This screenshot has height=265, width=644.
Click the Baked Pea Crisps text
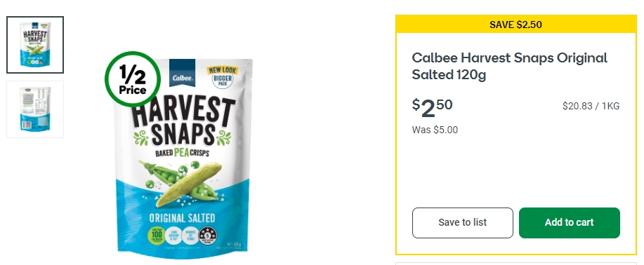[182, 153]
